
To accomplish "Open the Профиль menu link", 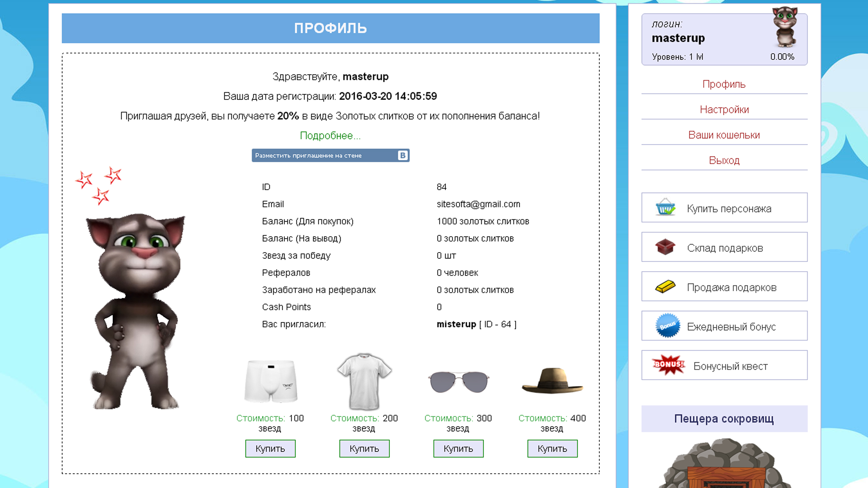I will pos(724,84).
